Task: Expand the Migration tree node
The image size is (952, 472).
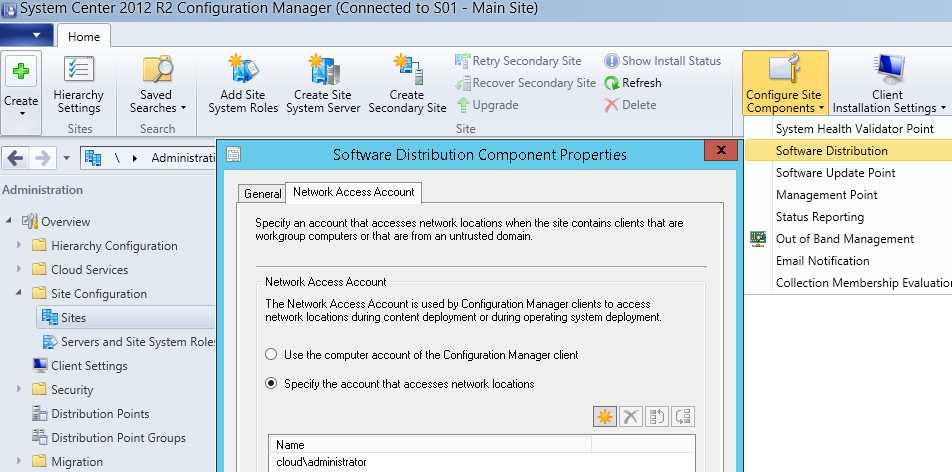Action: point(19,461)
